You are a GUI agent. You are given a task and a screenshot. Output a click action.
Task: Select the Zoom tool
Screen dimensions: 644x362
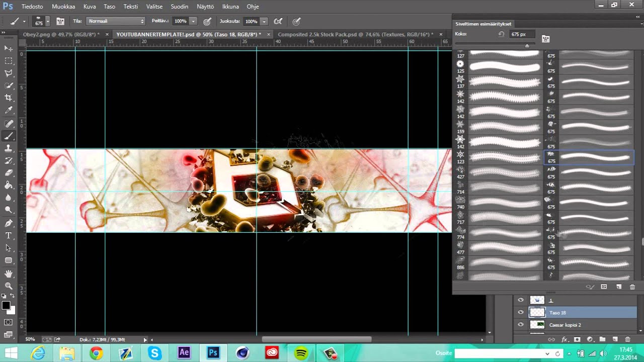point(9,286)
